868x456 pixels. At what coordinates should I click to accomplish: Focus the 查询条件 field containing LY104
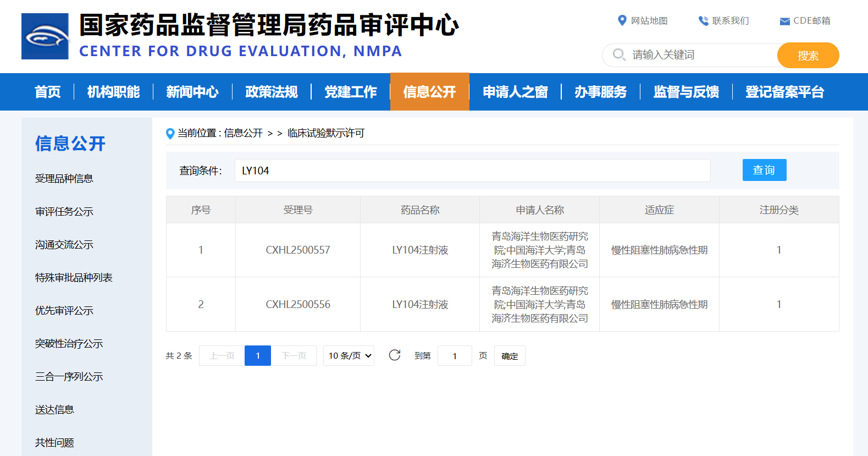pos(472,171)
